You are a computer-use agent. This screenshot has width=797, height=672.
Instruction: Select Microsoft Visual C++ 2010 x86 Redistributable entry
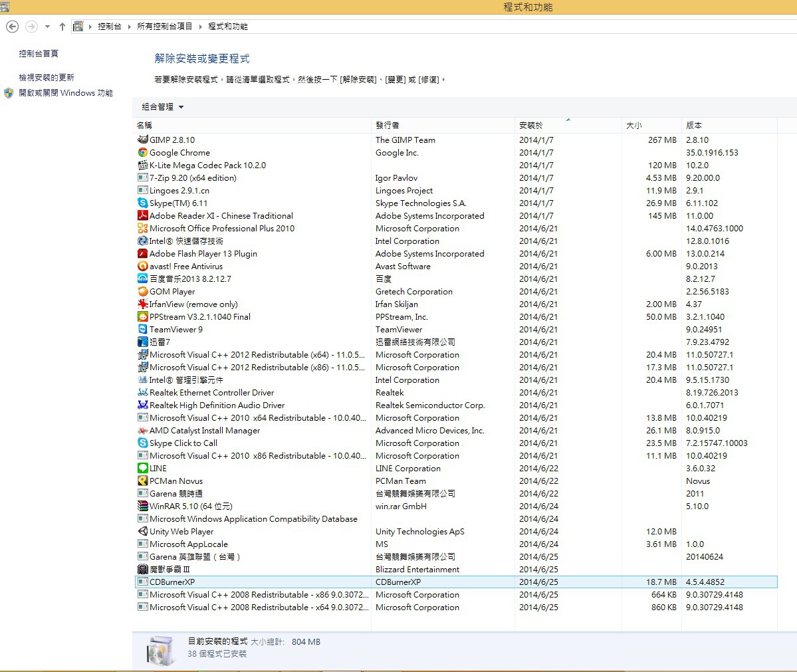point(456,455)
